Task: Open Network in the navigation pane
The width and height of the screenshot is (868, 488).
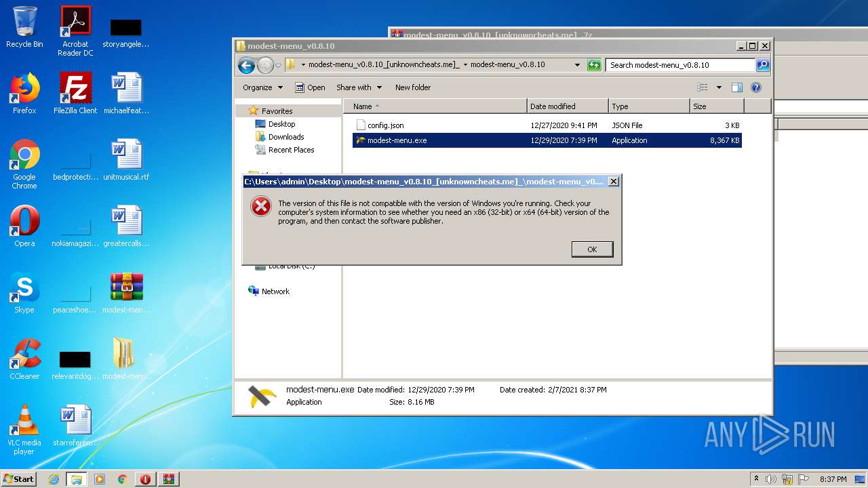Action: [275, 291]
